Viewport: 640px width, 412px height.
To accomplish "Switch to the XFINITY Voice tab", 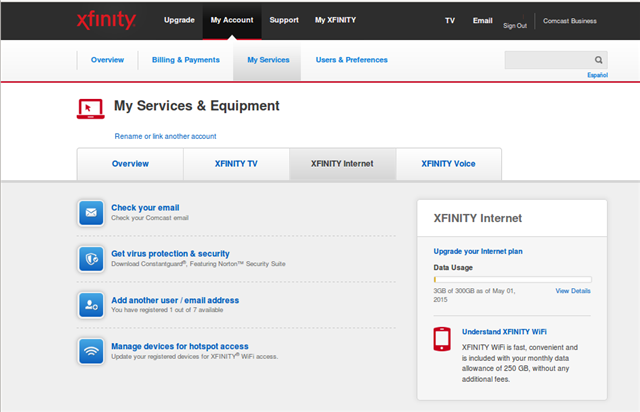I will [x=449, y=164].
